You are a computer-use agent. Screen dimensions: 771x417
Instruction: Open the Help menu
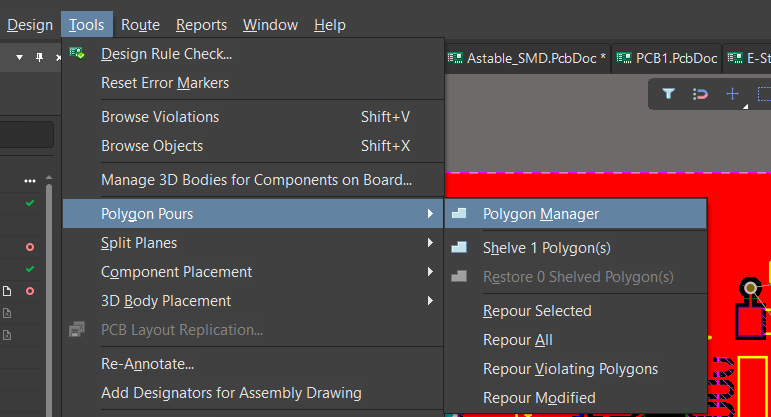point(329,25)
